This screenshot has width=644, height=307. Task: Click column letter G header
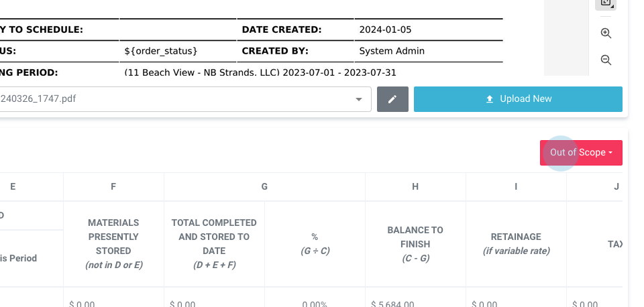(264, 187)
